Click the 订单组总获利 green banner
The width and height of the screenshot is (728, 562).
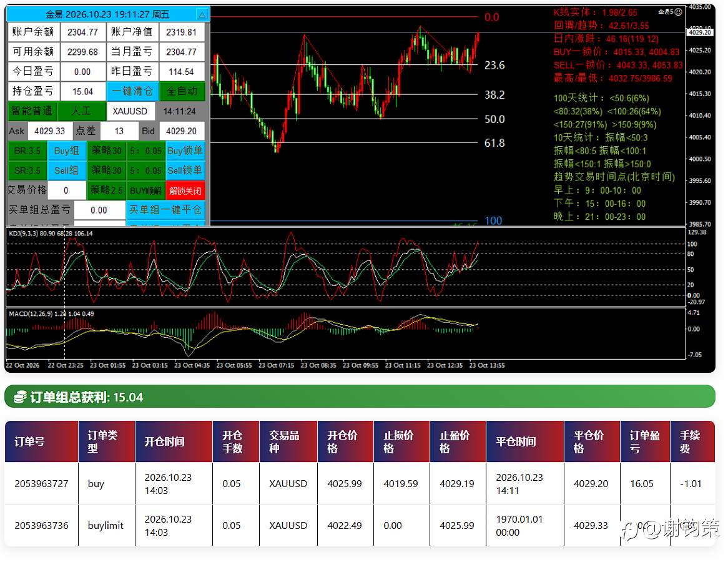[x=360, y=397]
